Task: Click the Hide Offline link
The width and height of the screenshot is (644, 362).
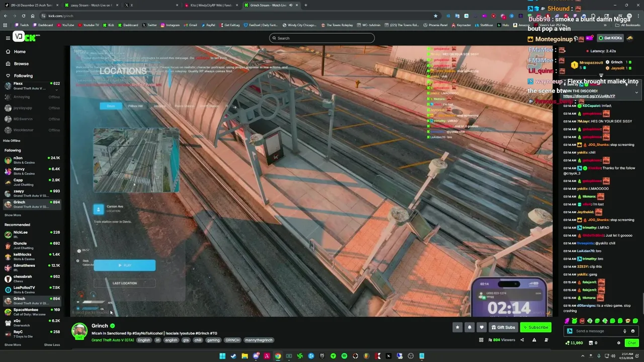Action: tap(12, 141)
